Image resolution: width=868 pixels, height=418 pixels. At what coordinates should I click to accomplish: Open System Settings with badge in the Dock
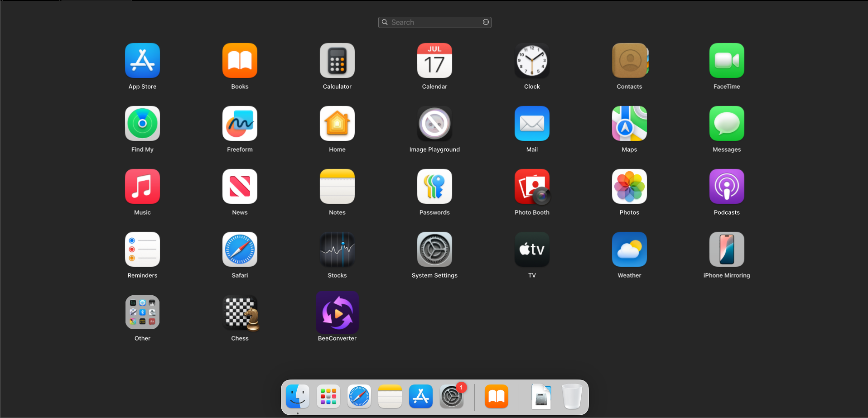point(452,397)
